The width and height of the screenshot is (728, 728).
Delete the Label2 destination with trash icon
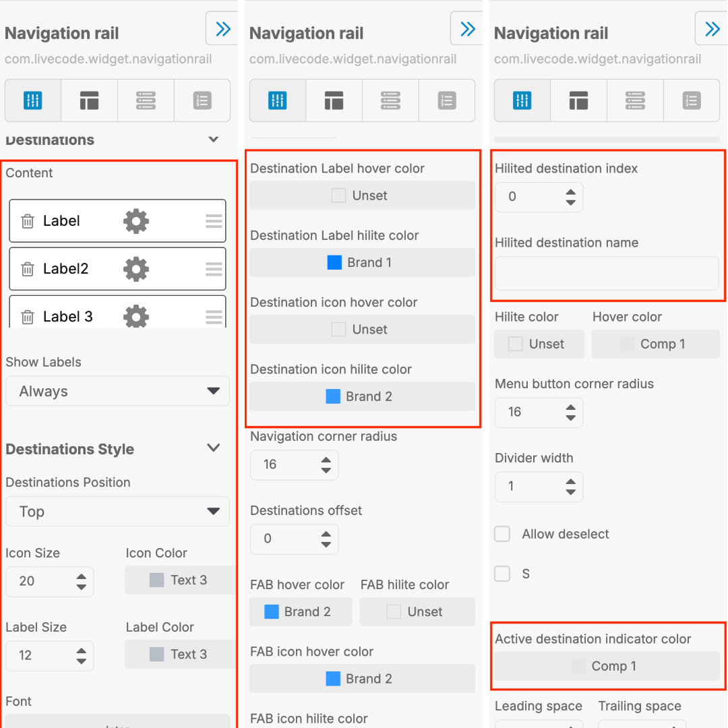pyautogui.click(x=28, y=269)
